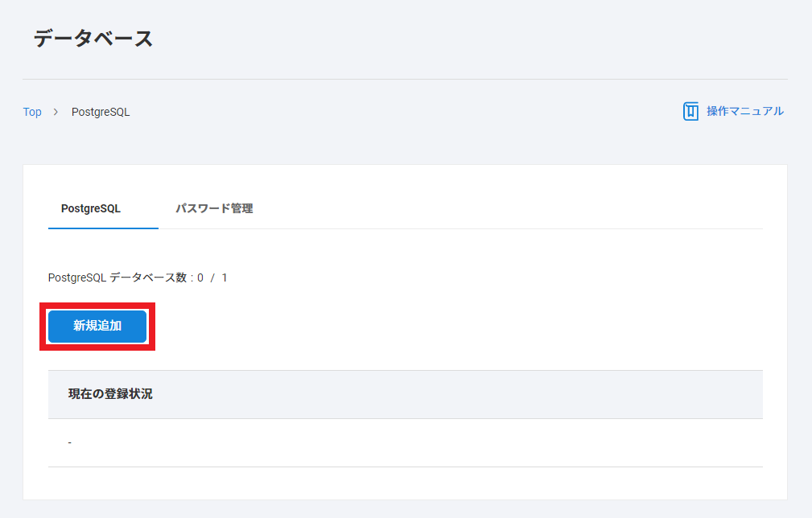Click blank area right of パスワード管理 tab
The image size is (812, 518).
click(x=508, y=208)
